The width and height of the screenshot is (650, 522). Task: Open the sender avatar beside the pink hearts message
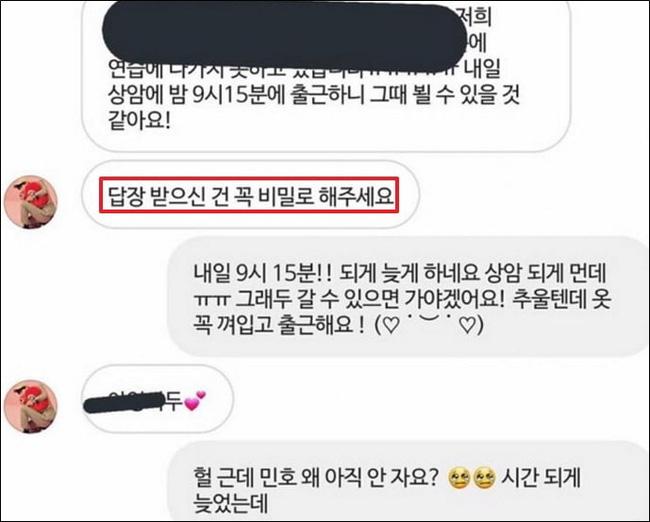click(30, 406)
